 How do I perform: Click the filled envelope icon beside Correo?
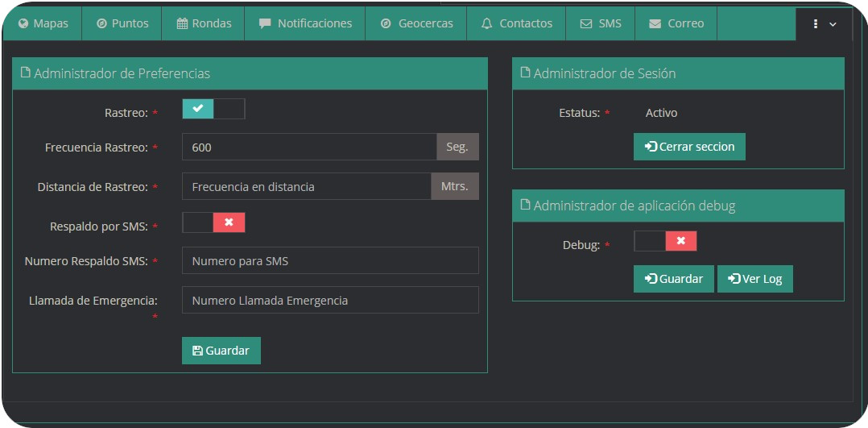pyautogui.click(x=655, y=24)
